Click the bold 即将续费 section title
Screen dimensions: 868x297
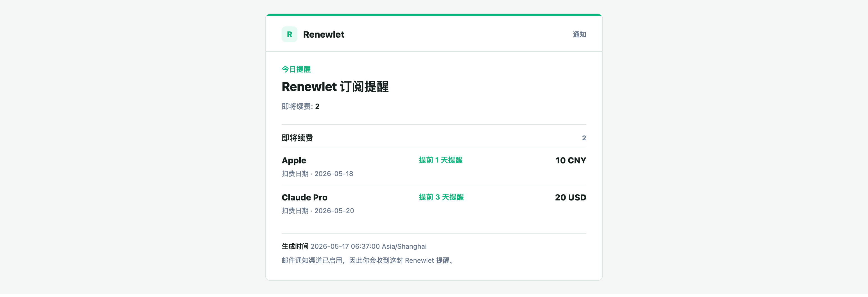point(297,138)
